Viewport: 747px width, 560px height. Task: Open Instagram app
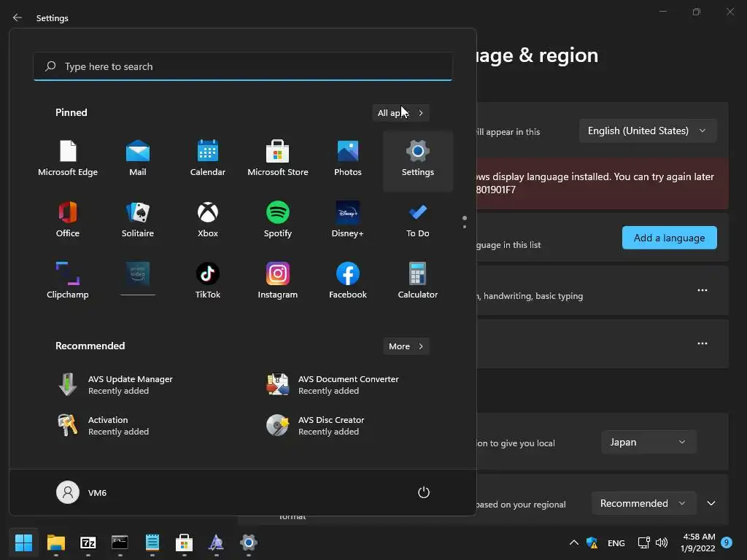(278, 281)
